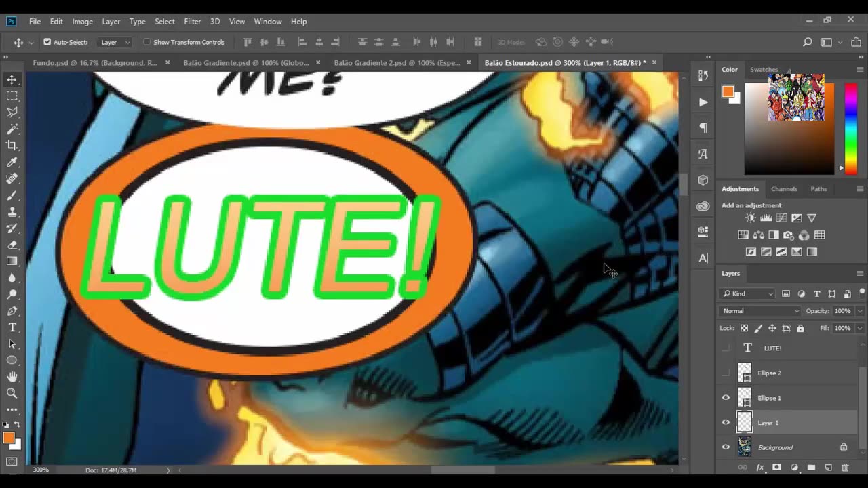Select the Pen tool
This screenshot has height=488, width=868.
pyautogui.click(x=12, y=311)
